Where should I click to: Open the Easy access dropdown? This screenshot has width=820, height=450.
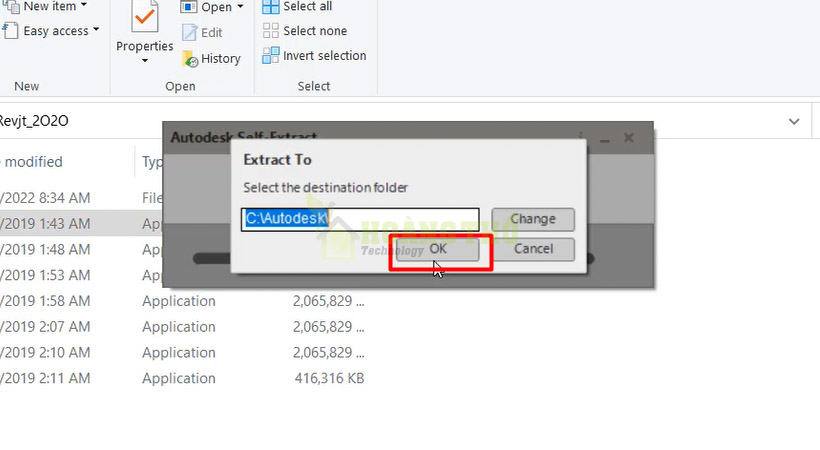(51, 31)
